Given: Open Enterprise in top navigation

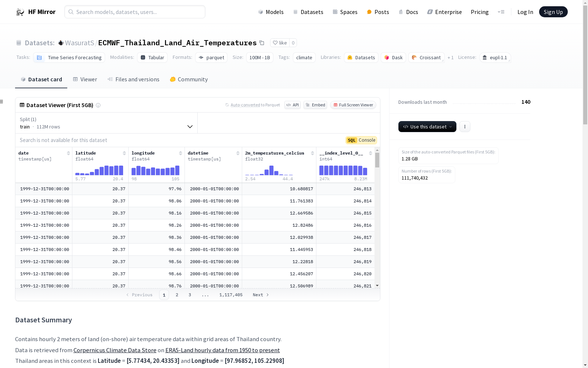Looking at the screenshot, I should (x=444, y=12).
